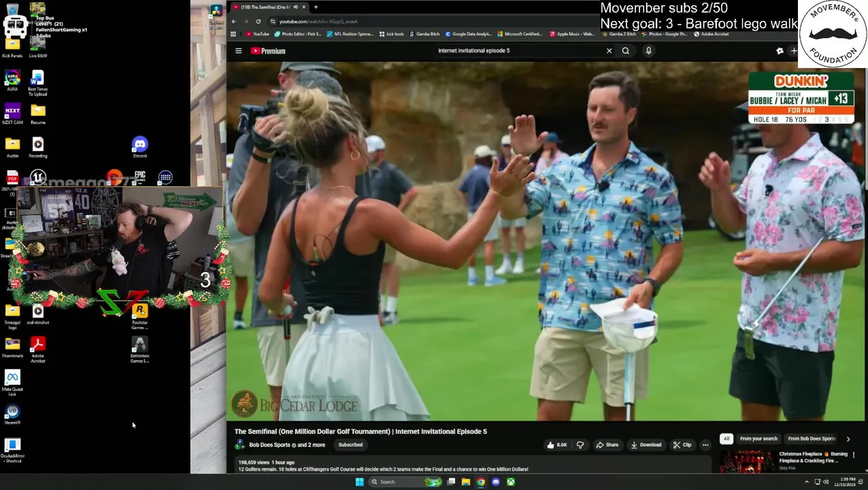The width and height of the screenshot is (868, 490).
Task: Open the AURA desktop icon
Action: [12, 80]
